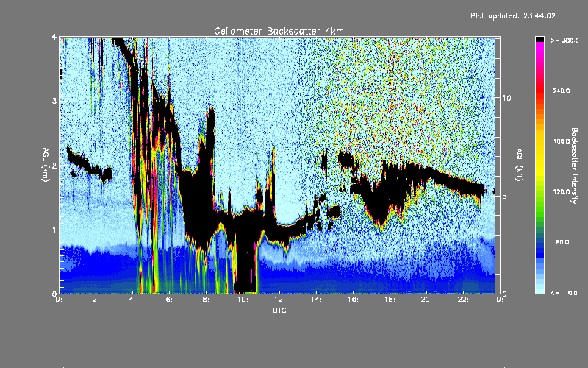Click the 'Backscatter Intensity' colorbar label

pyautogui.click(x=574, y=166)
